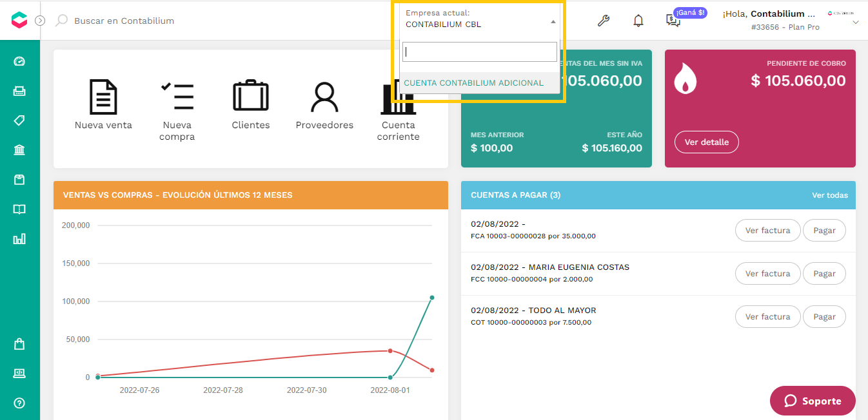
Task: Click CUENTAS A PAGAR (3) header
Action: [516, 195]
